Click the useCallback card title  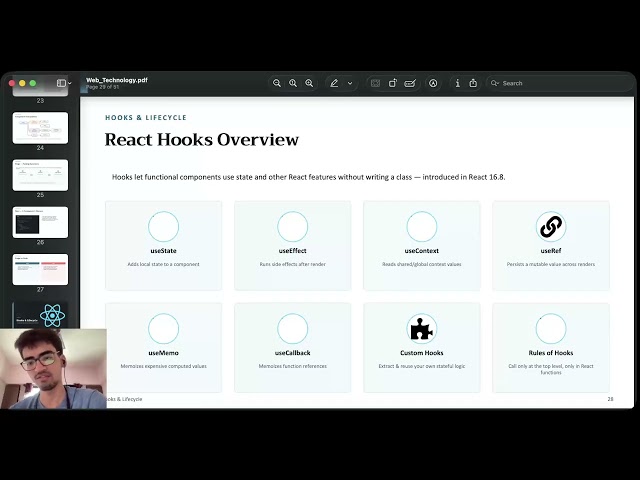(292, 353)
